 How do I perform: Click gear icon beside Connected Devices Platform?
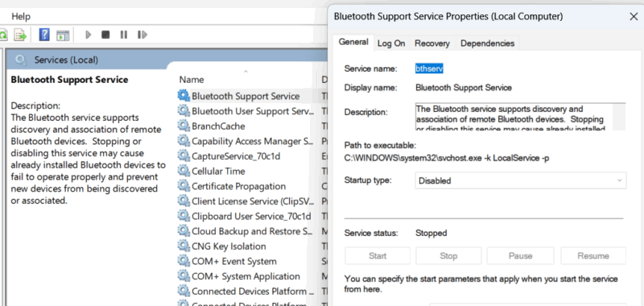[x=184, y=292]
